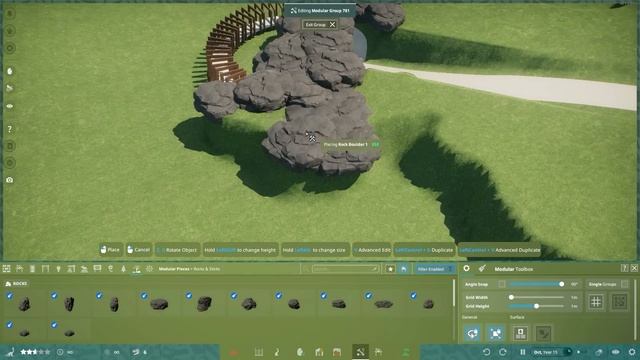Open the menu right of hammer tab
This screenshot has width=640, height=360.
[x=379, y=352]
